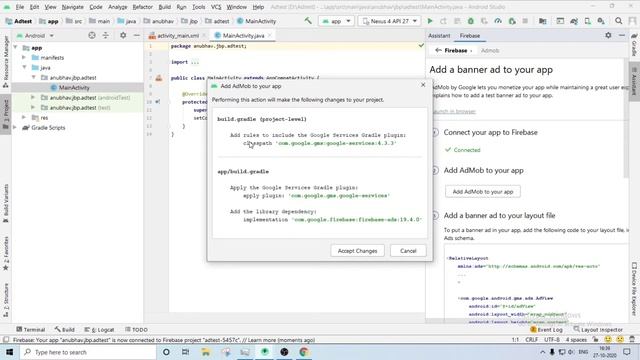Open File Explorer from the taskbar
The height and width of the screenshot is (360, 640).
click(x=205, y=352)
